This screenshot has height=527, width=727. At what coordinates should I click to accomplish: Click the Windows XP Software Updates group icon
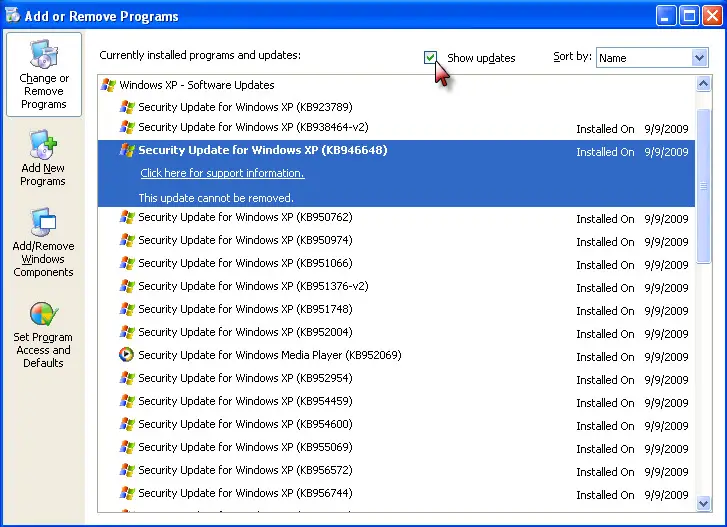click(x=108, y=85)
